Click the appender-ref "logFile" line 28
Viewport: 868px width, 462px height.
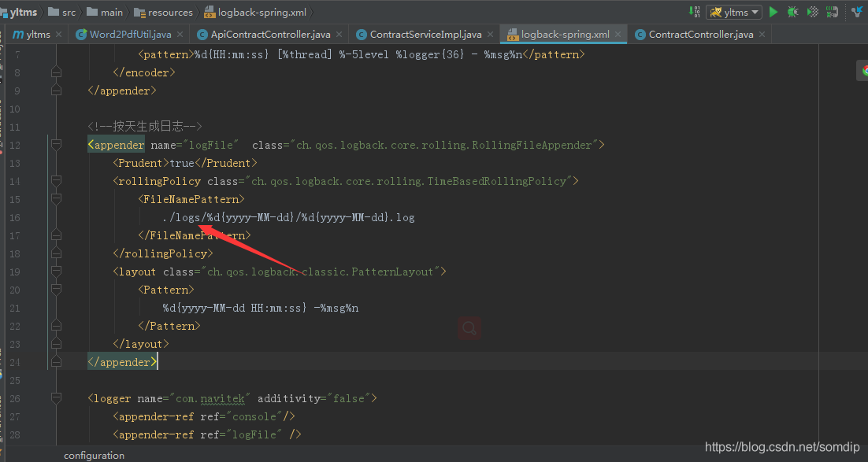(x=206, y=434)
